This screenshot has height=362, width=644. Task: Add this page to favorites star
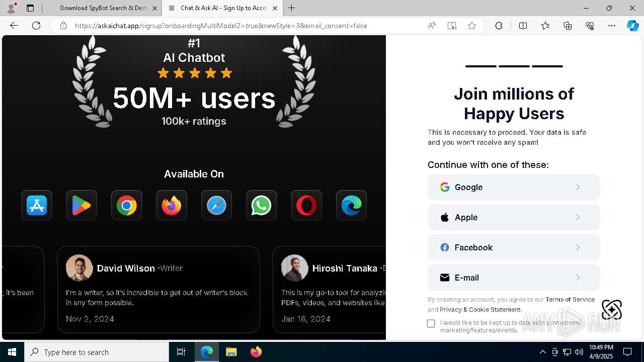[472, 26]
